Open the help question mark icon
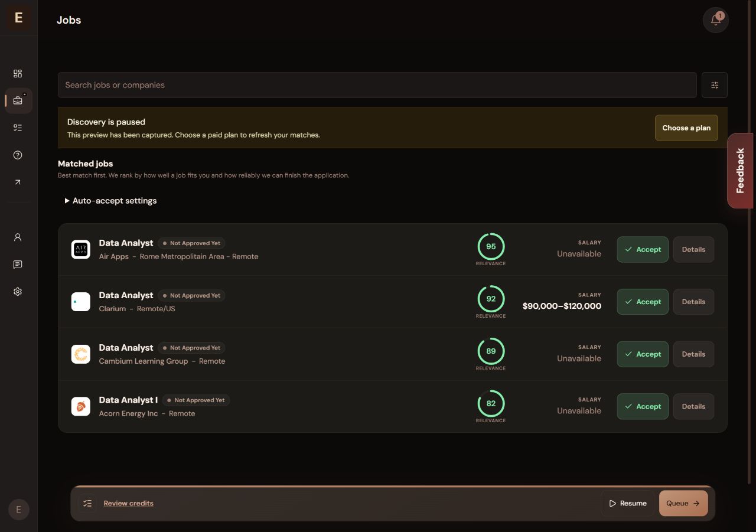This screenshot has height=532, width=756. tap(18, 155)
